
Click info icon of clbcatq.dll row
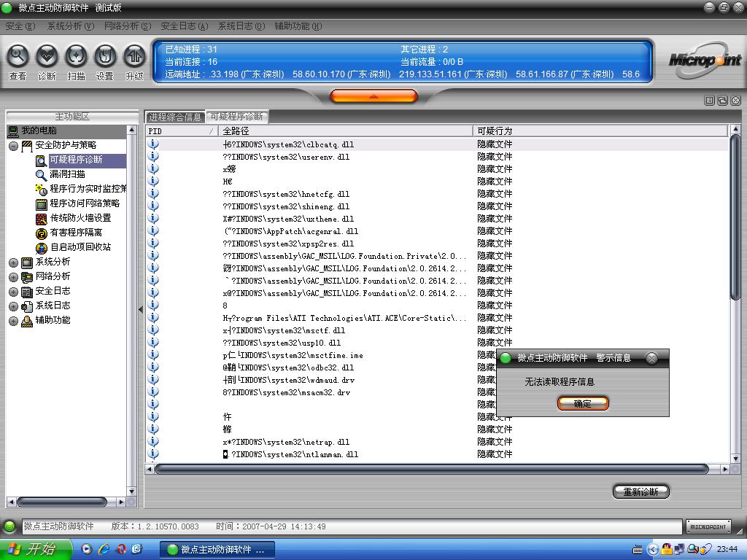153,144
